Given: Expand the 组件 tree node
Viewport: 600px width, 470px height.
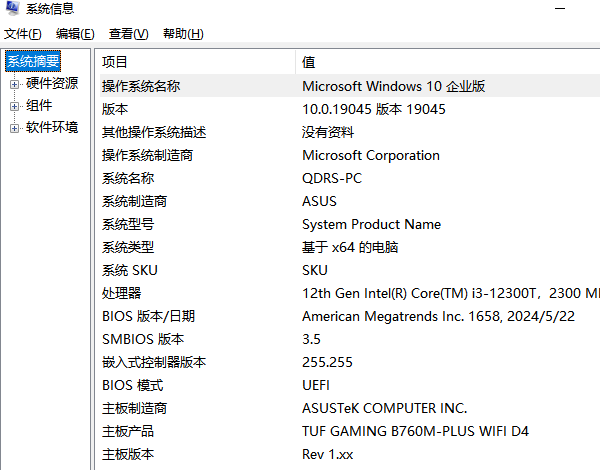Looking at the screenshot, I should coord(14,106).
